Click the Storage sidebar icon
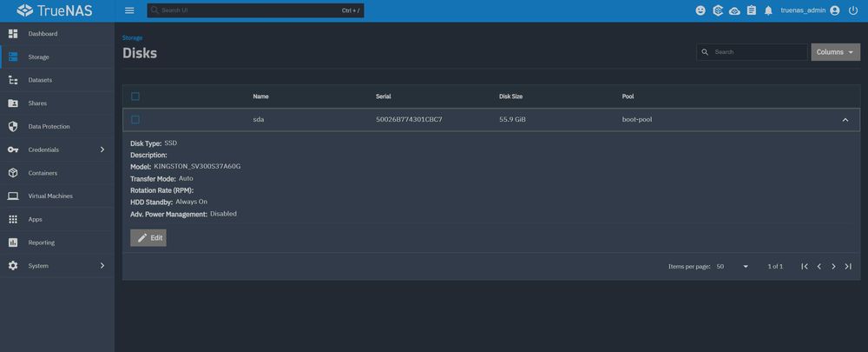The image size is (868, 352). coord(13,57)
